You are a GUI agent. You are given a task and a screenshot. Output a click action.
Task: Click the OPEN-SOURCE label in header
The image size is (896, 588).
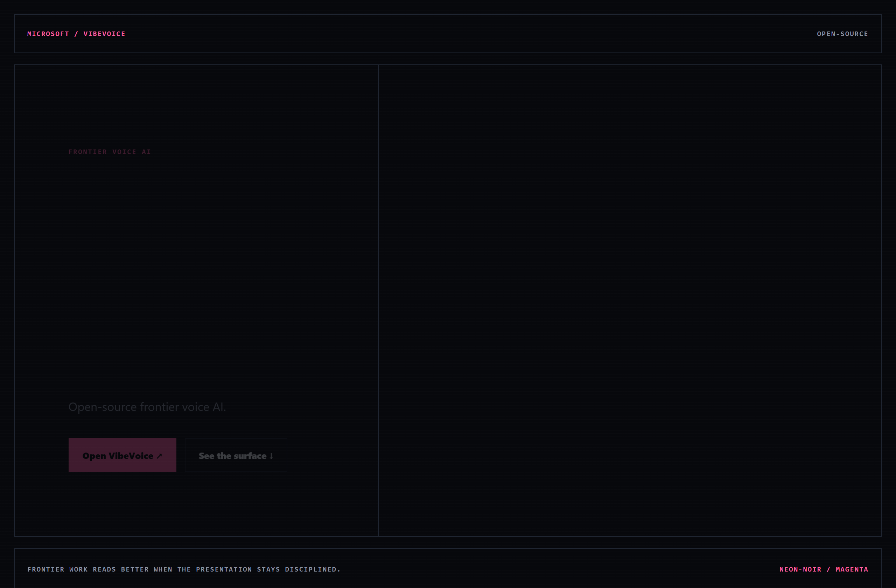point(842,34)
